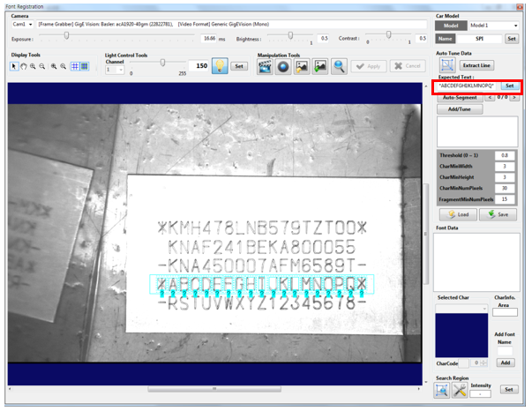Click the Search Region wrench settings icon
Screen dimensions: 532x411
461,389
